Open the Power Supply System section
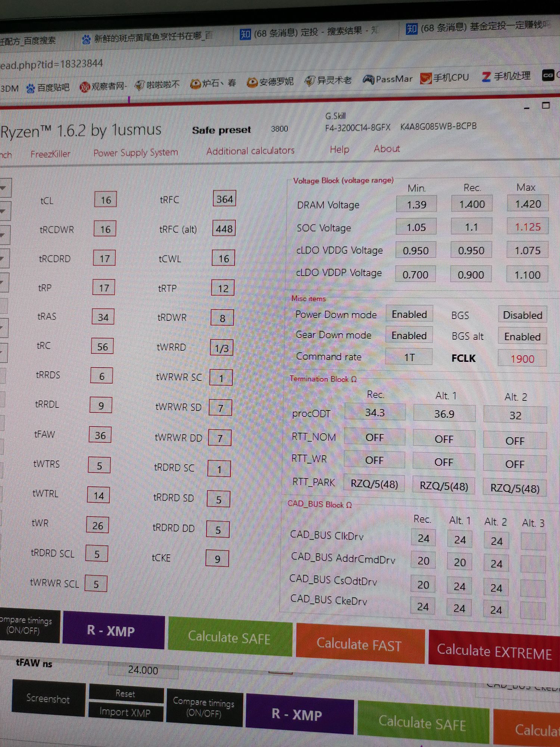The image size is (560, 747). click(x=136, y=153)
